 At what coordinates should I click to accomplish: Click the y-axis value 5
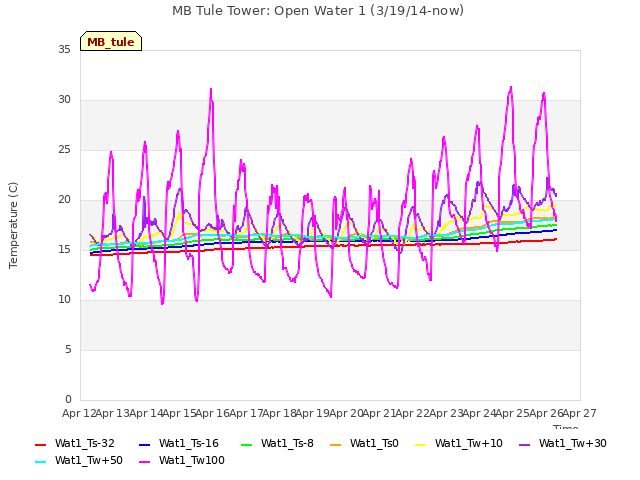click(68, 350)
